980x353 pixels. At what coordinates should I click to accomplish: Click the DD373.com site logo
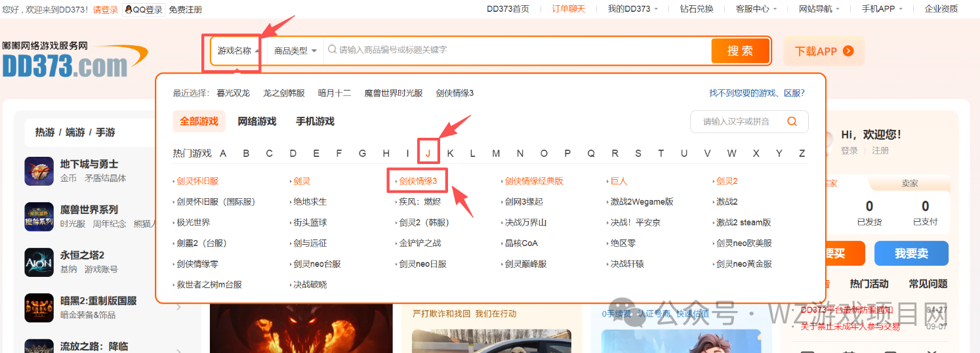point(75,60)
